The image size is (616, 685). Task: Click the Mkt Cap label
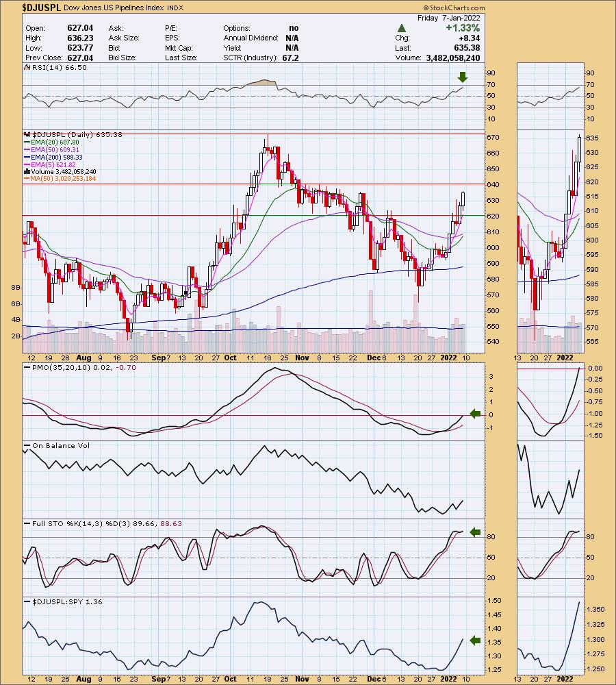pyautogui.click(x=179, y=48)
